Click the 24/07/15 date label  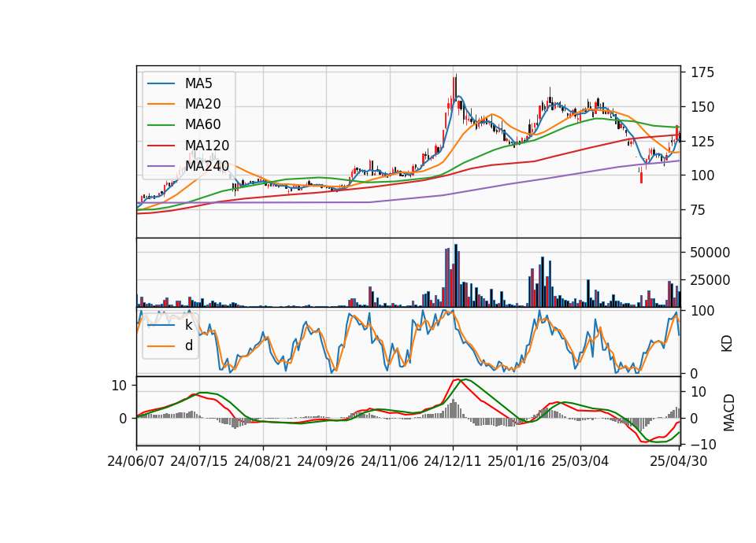point(199,461)
